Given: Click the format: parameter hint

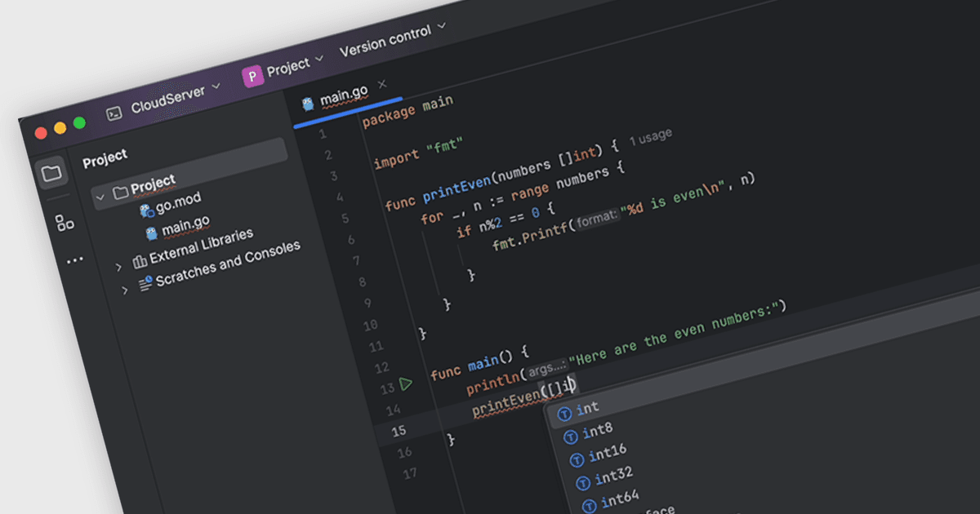Looking at the screenshot, I should 596,220.
